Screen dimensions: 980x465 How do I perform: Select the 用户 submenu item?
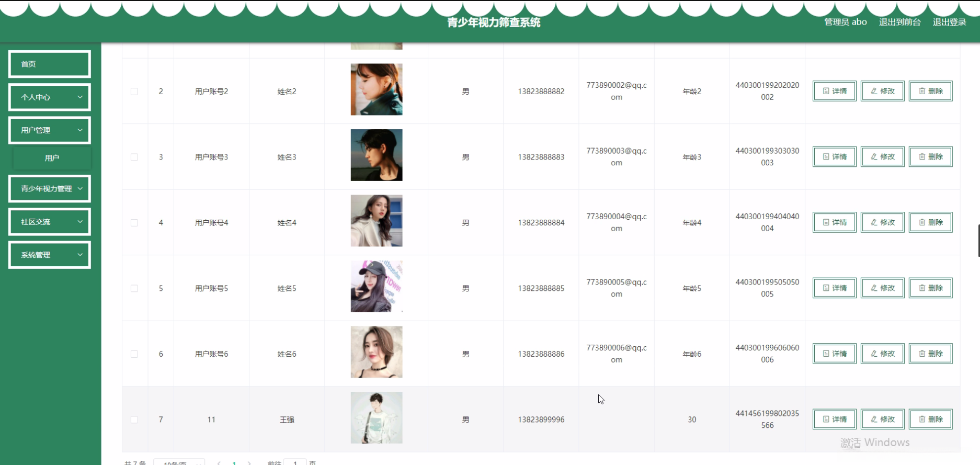click(52, 158)
